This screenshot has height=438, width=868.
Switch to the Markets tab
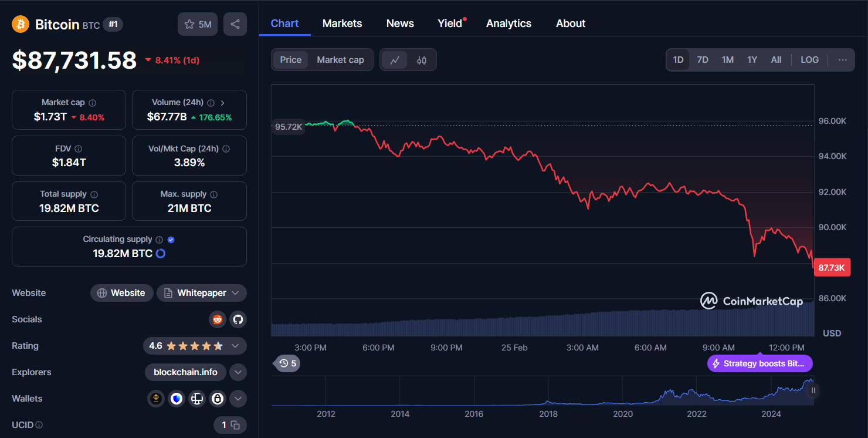(x=342, y=23)
